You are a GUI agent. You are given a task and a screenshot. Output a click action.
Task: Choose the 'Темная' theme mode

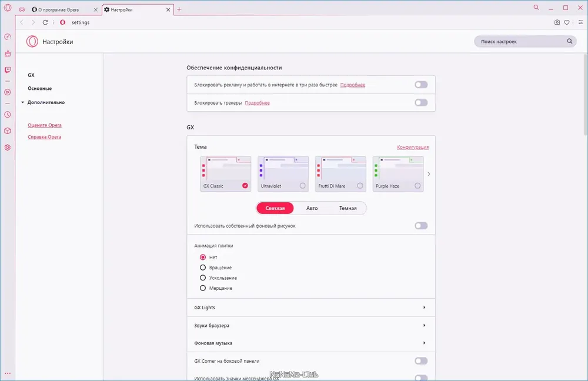click(x=348, y=208)
